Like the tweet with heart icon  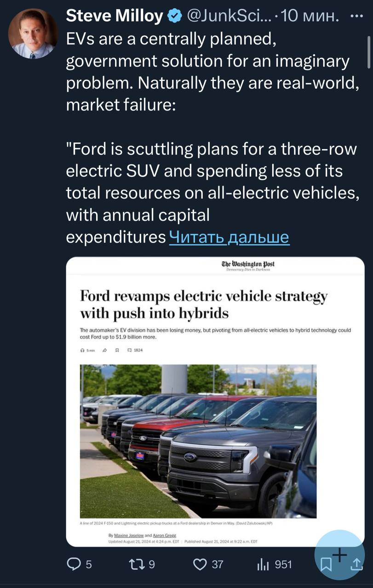tap(200, 564)
